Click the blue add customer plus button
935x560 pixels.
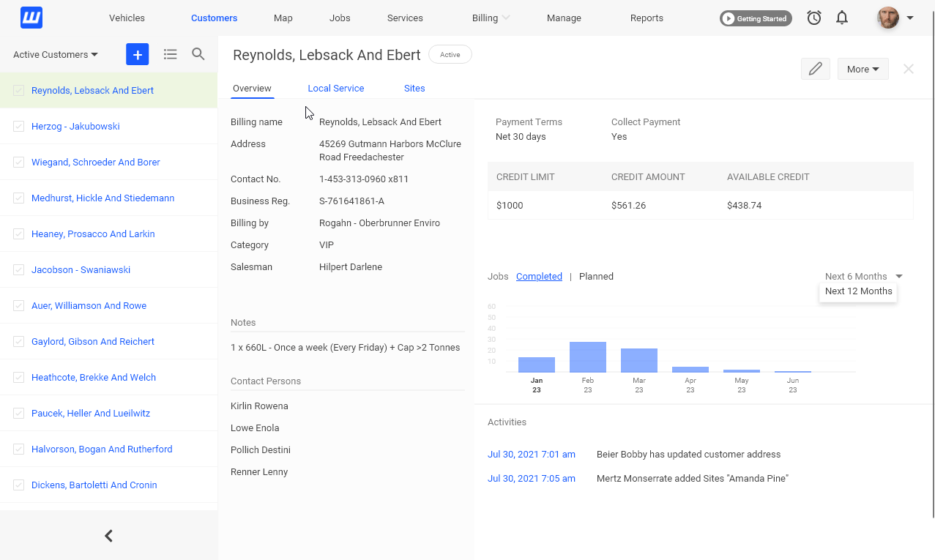click(x=137, y=54)
